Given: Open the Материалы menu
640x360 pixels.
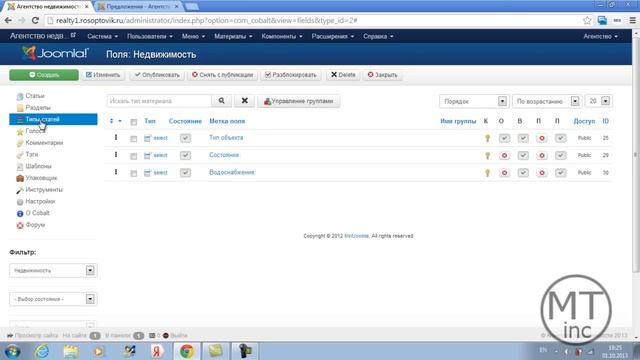Looking at the screenshot, I should pyautogui.click(x=233, y=36).
